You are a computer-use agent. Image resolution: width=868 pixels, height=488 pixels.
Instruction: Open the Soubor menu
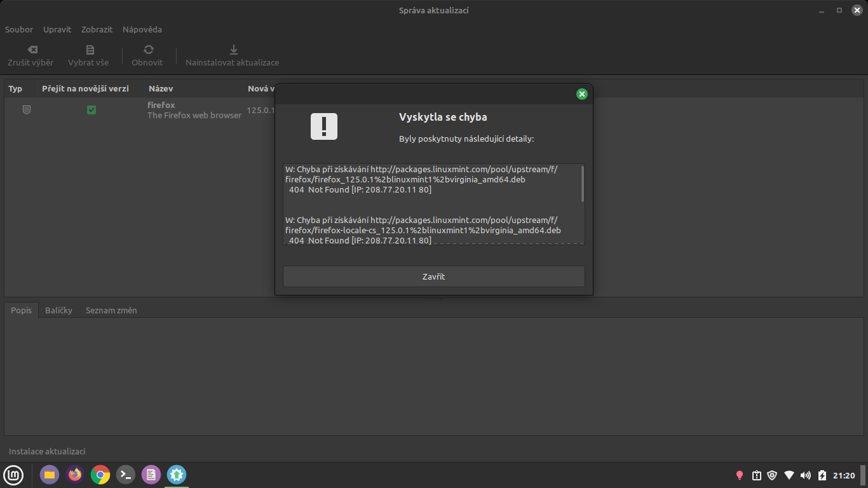tap(19, 29)
